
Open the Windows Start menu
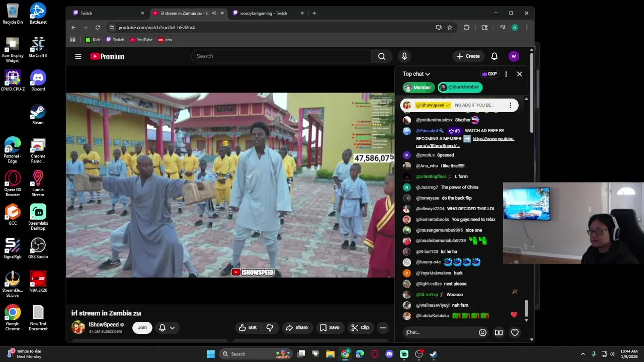point(211,354)
